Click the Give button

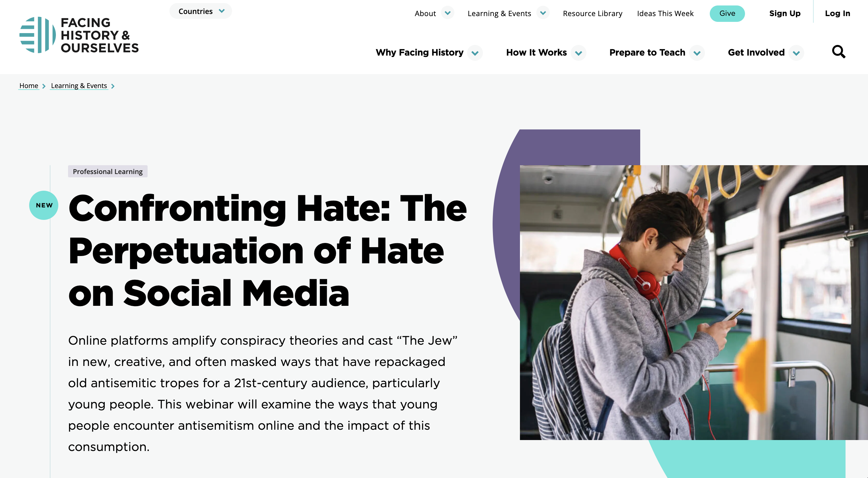click(x=727, y=13)
